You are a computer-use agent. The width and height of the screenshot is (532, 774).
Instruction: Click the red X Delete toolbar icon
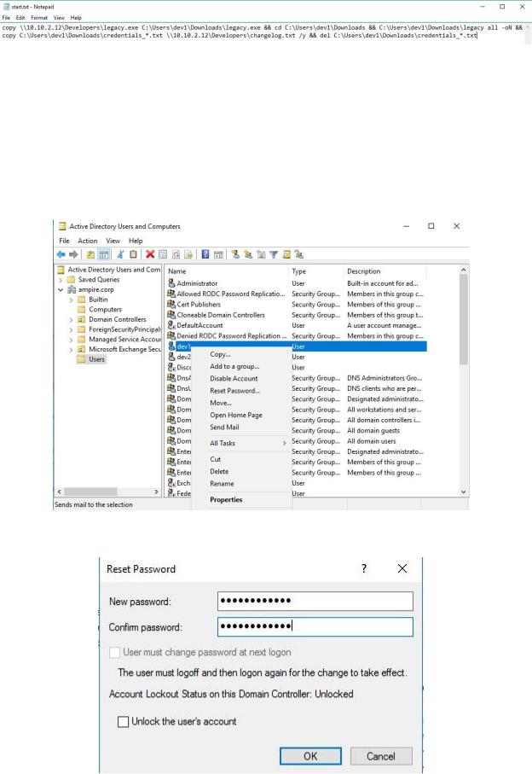coord(150,254)
